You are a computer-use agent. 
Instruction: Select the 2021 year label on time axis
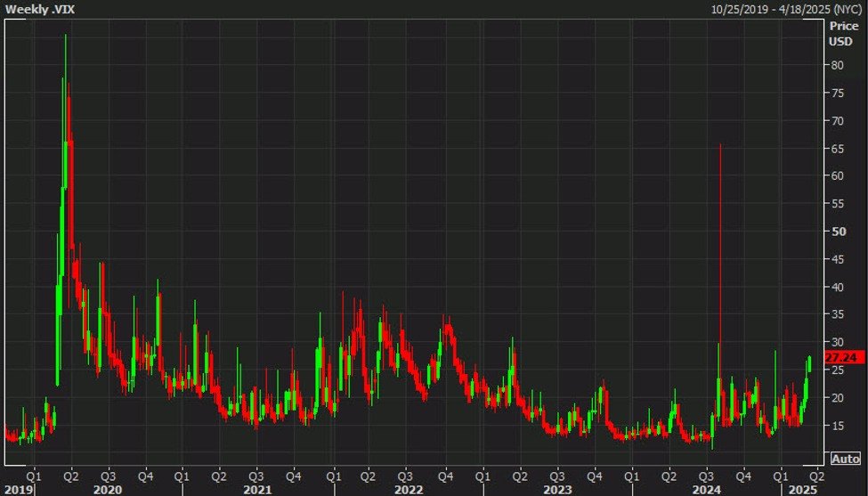(x=256, y=489)
